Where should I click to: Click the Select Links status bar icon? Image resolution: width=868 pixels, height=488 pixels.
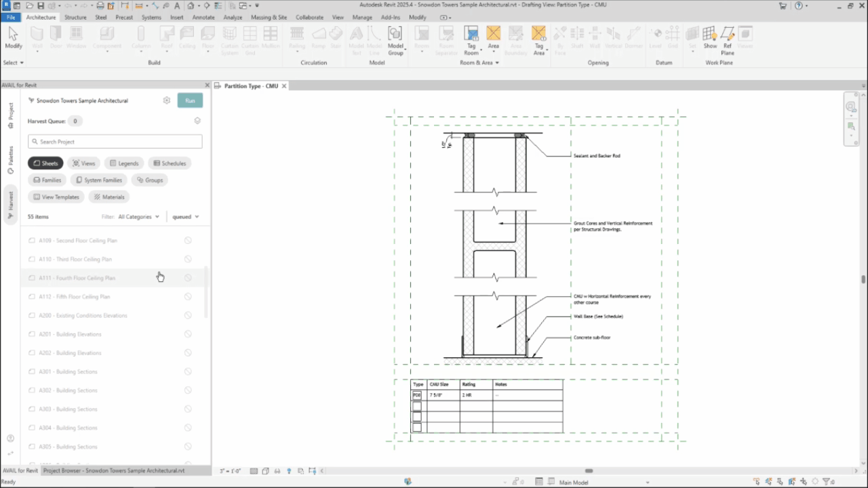tap(756, 481)
